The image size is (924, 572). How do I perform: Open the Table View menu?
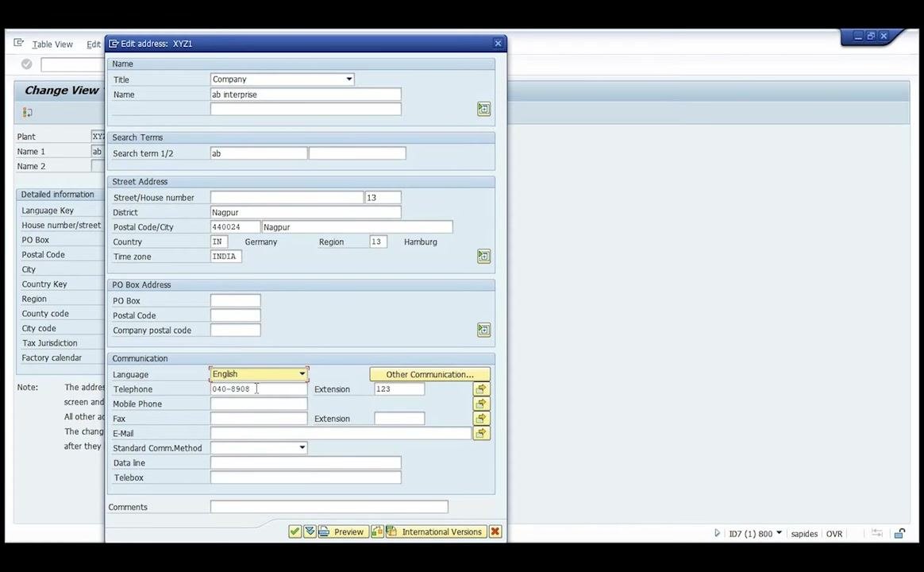pyautogui.click(x=52, y=44)
